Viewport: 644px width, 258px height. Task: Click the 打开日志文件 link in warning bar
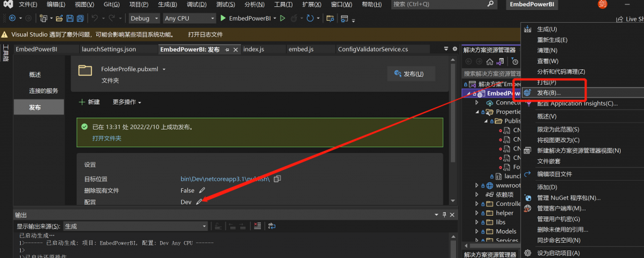point(206,35)
